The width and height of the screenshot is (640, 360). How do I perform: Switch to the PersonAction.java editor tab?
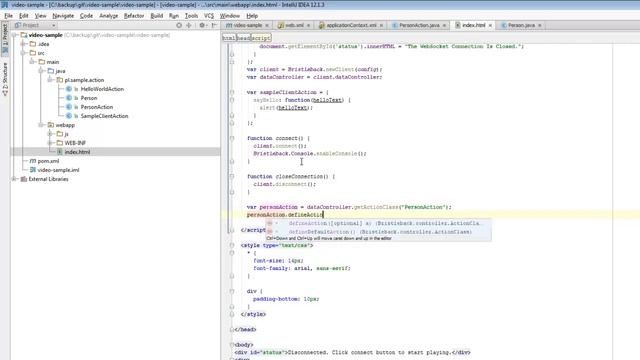pyautogui.click(x=419, y=25)
